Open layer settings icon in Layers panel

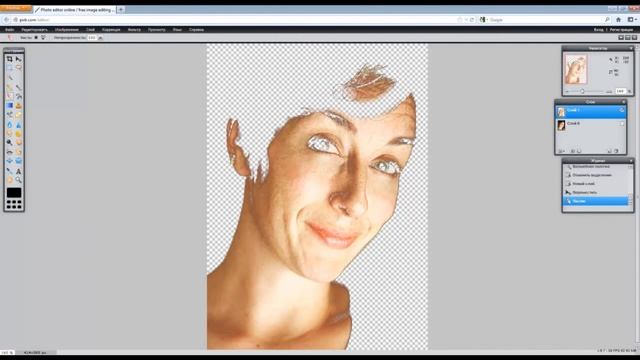pos(561,151)
